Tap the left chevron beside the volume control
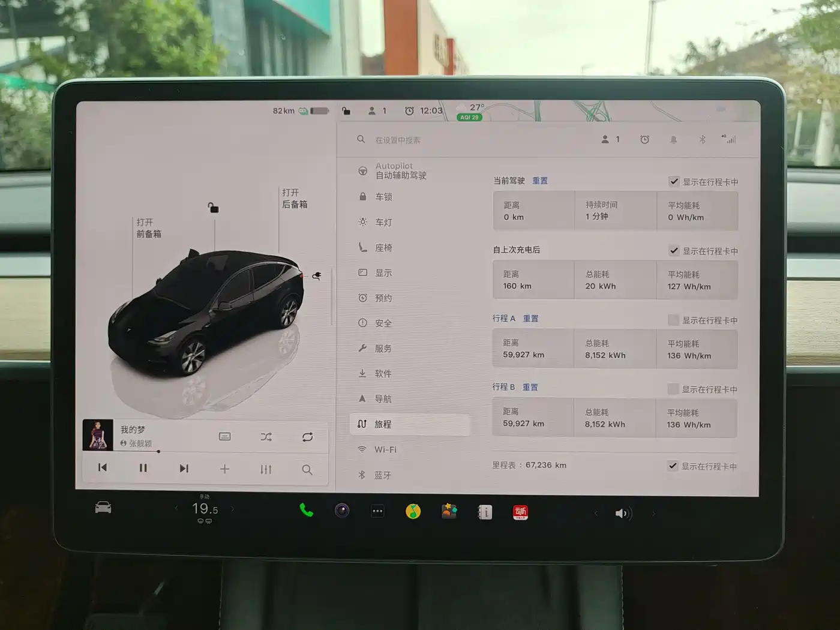Viewport: 840px width, 630px height. [595, 514]
